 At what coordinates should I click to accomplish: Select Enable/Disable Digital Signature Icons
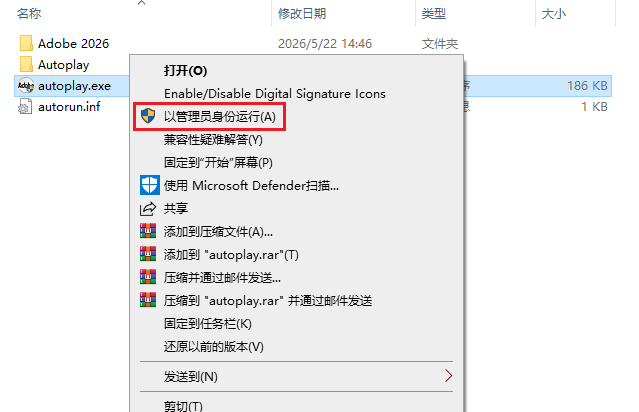[x=275, y=94]
